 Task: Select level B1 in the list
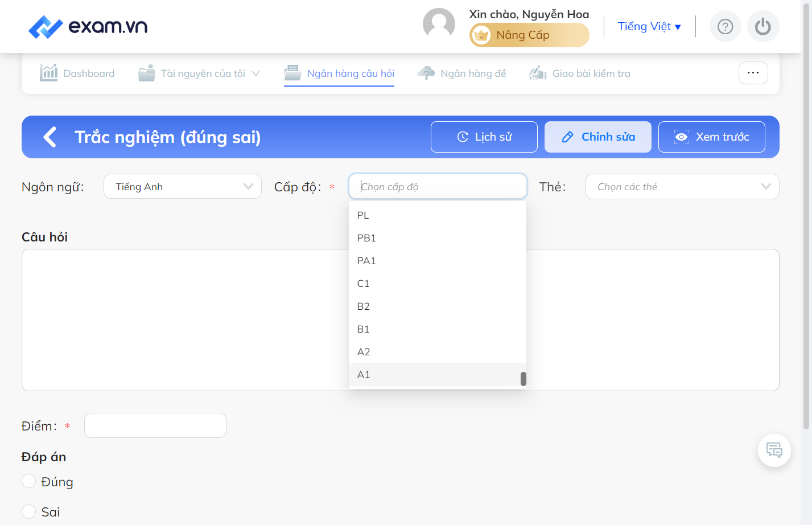[437, 329]
